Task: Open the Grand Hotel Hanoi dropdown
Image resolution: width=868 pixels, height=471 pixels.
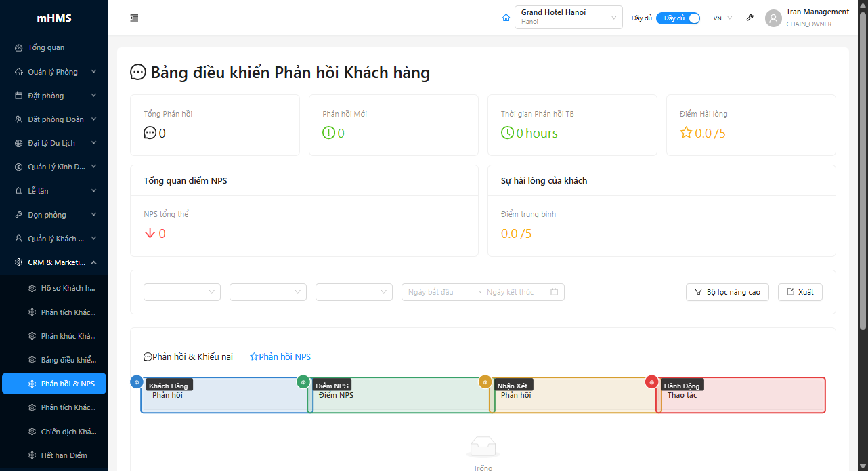Action: click(568, 18)
